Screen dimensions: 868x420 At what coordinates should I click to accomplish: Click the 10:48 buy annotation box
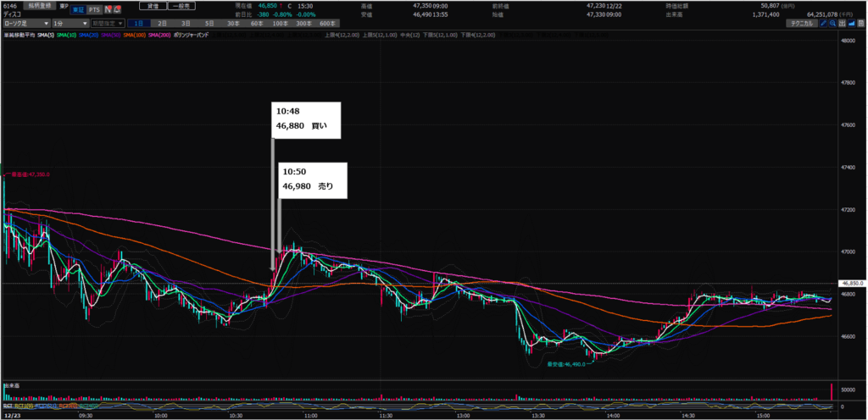tap(306, 120)
